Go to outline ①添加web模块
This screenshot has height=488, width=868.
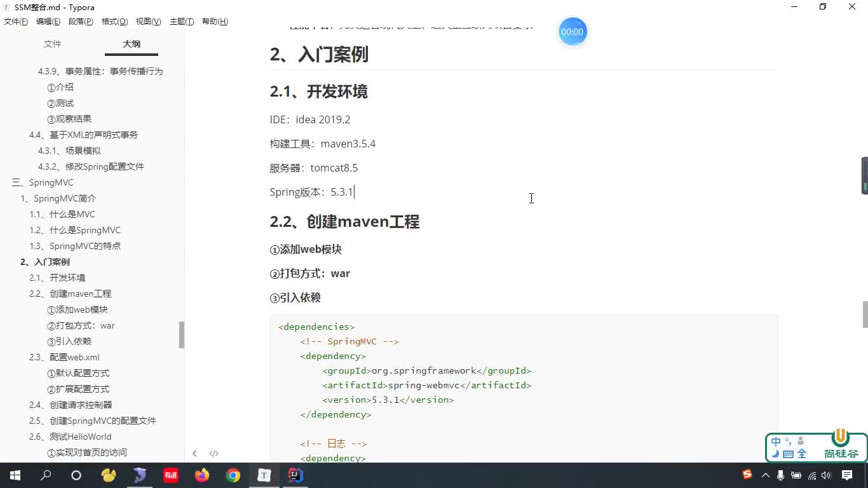(78, 309)
